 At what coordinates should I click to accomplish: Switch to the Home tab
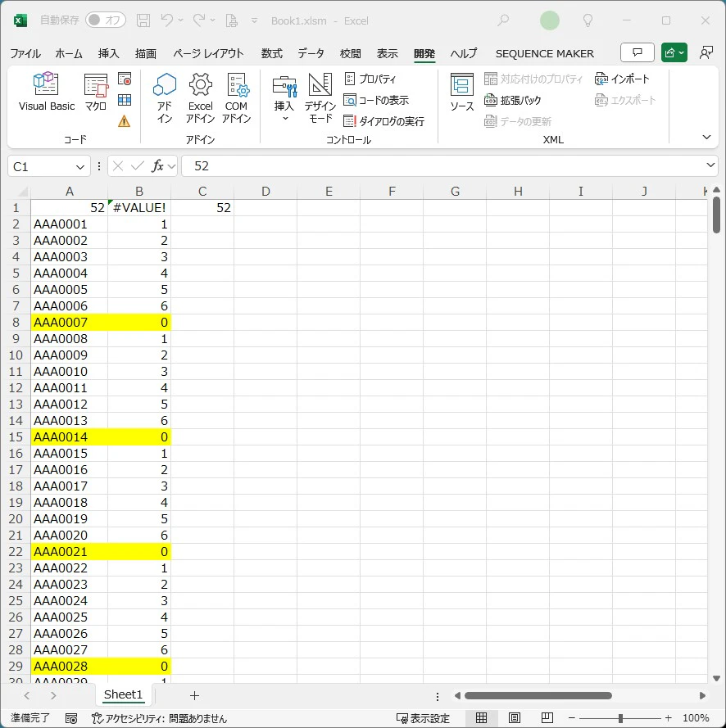coord(69,53)
